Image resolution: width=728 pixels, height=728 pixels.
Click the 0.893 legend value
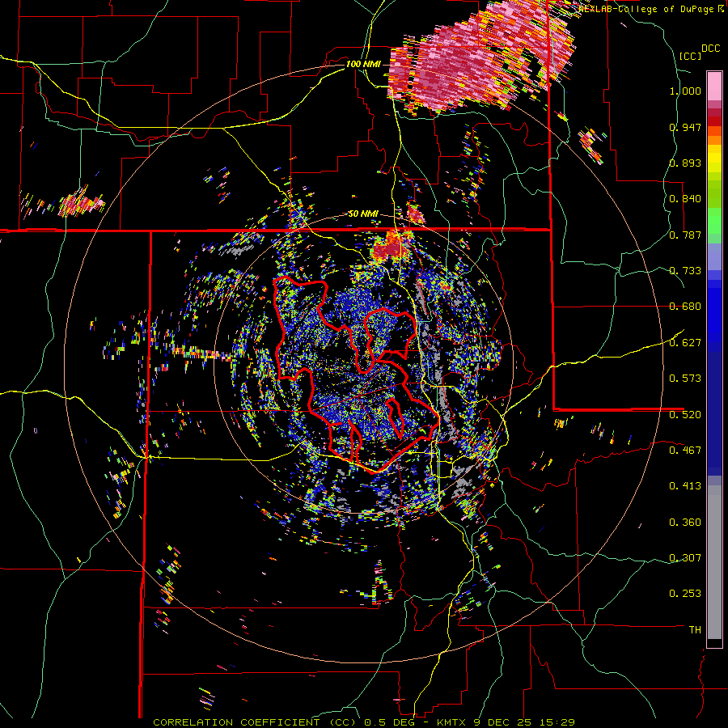pyautogui.click(x=685, y=163)
